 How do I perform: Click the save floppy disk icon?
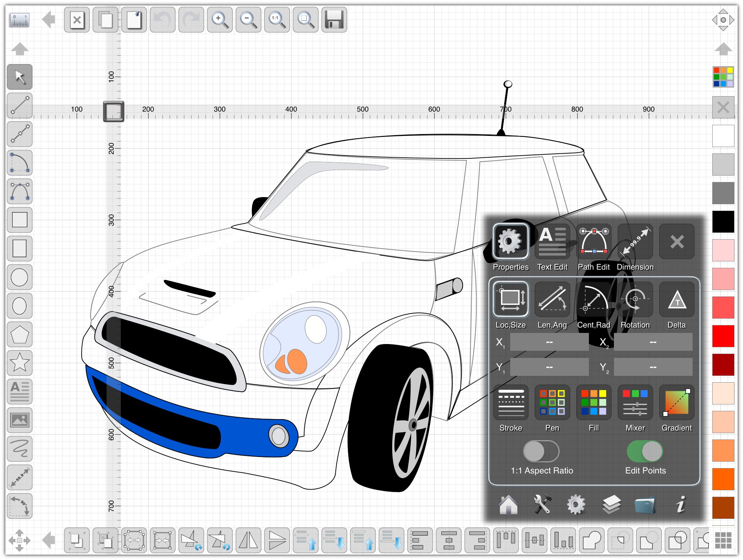(334, 20)
